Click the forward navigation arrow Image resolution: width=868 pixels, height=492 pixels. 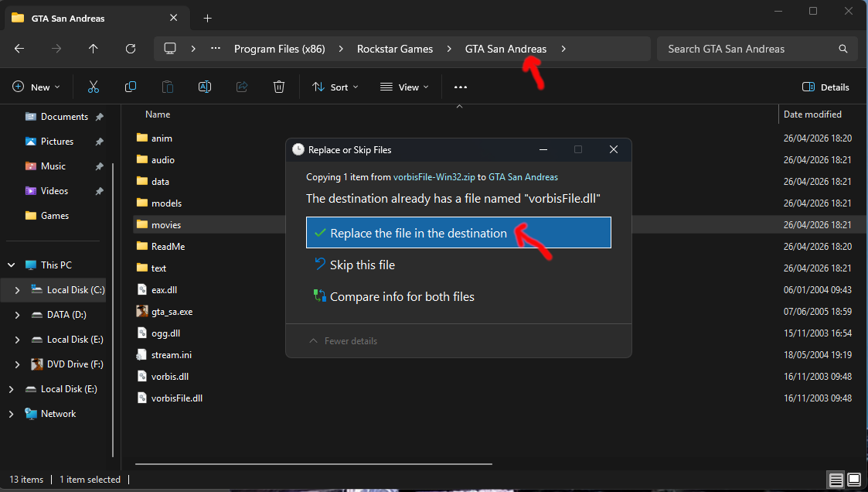pos(56,49)
